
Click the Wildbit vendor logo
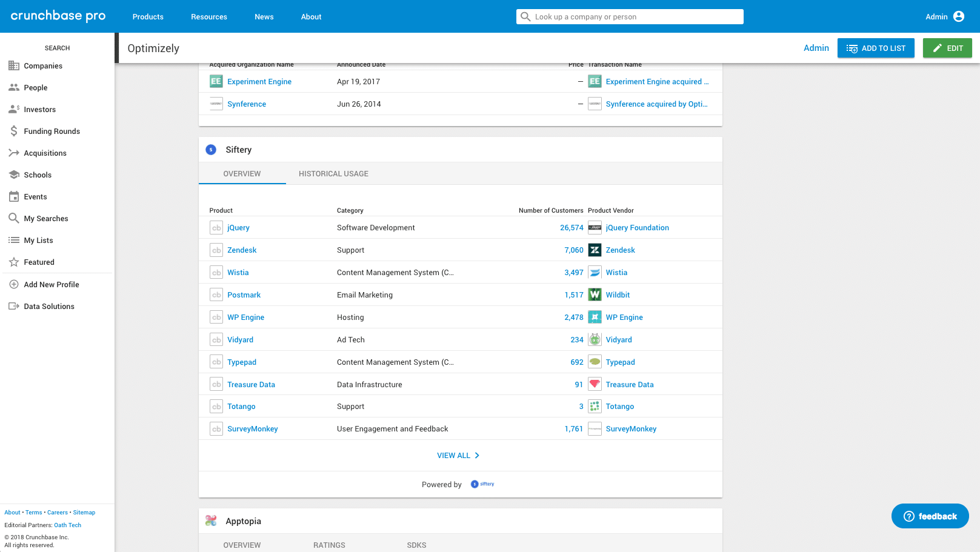click(x=595, y=295)
